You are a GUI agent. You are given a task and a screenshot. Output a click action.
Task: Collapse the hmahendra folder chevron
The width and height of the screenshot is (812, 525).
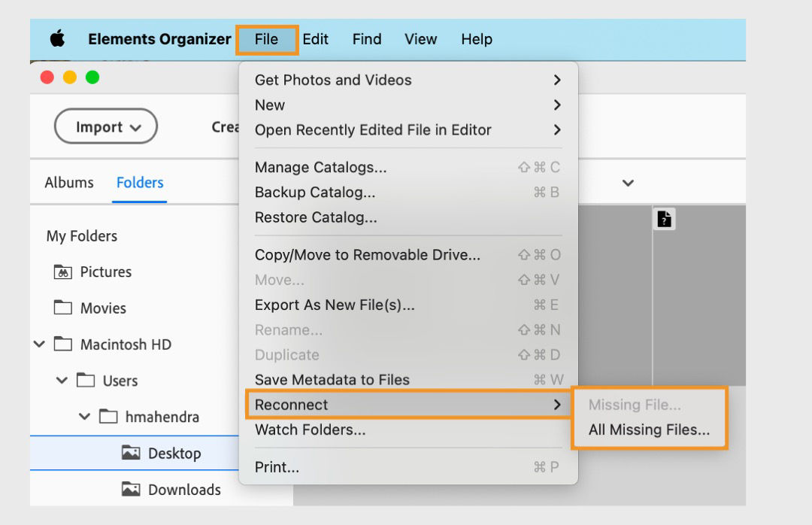pos(84,417)
